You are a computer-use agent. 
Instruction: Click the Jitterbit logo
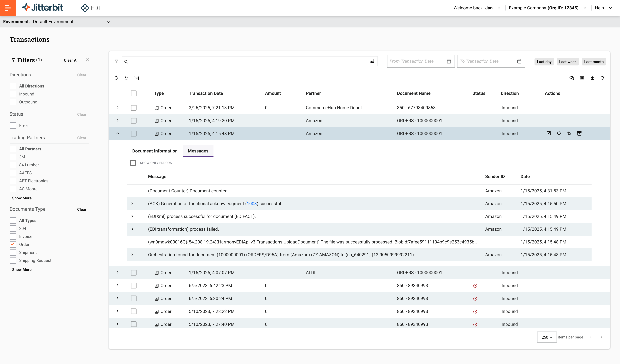(43, 8)
